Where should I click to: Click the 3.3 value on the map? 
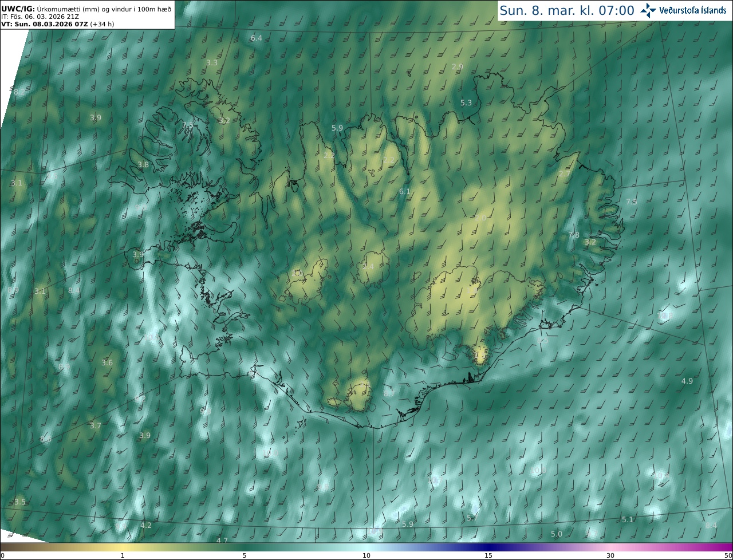[x=212, y=63]
